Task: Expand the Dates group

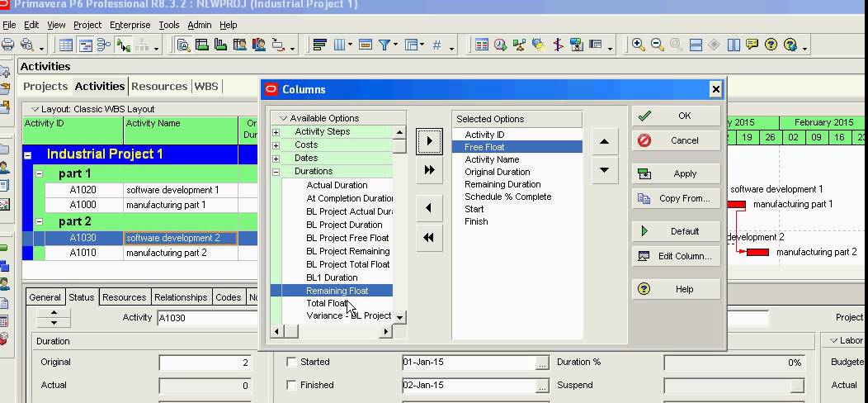Action: point(276,159)
